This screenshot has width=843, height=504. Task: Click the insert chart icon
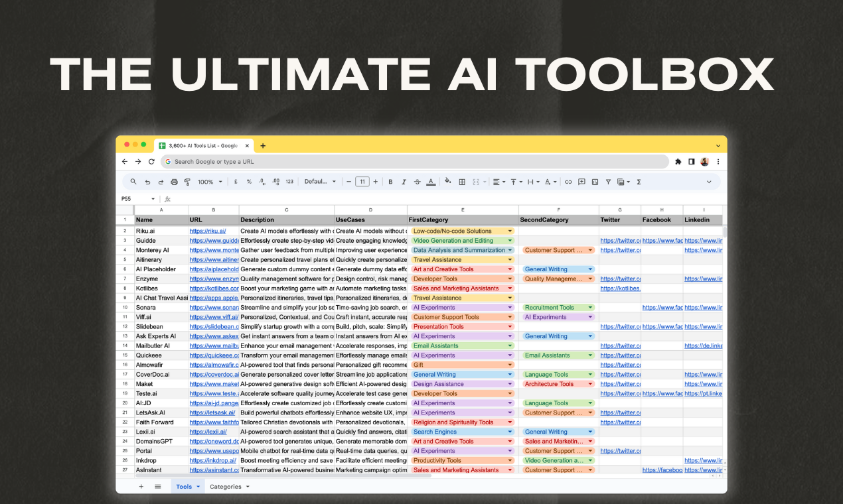[595, 182]
